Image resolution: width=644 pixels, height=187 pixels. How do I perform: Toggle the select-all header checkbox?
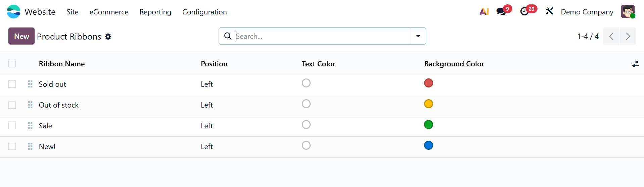tap(12, 64)
